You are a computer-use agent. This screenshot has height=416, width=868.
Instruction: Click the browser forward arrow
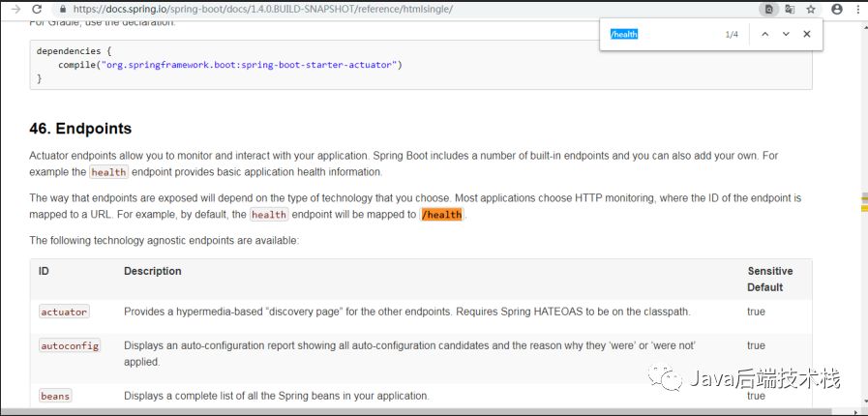[x=16, y=10]
